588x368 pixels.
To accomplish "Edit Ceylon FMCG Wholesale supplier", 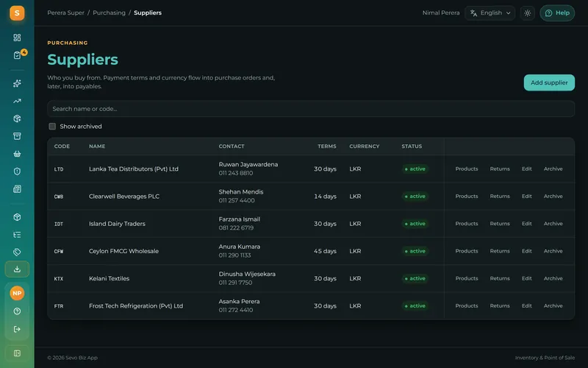I will (x=526, y=251).
